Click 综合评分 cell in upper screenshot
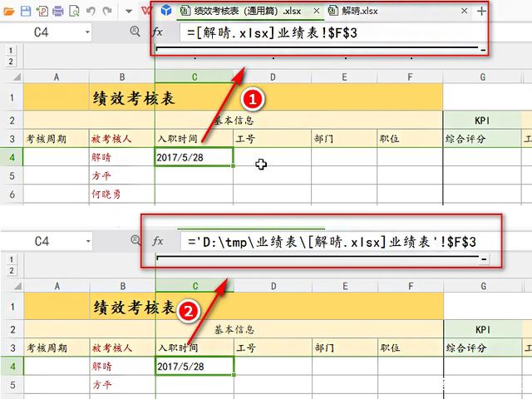532x399 pixels. [x=482, y=139]
